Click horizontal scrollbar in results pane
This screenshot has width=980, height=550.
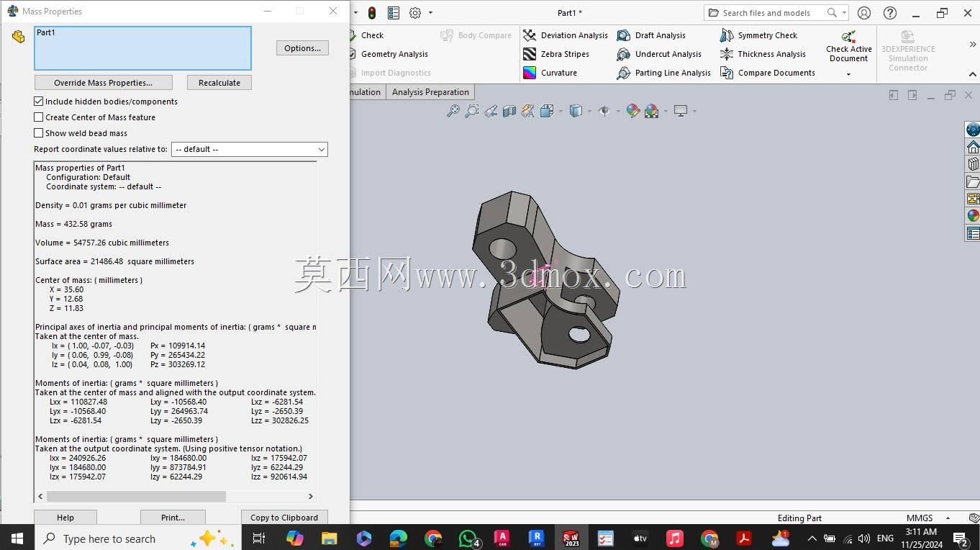137,496
